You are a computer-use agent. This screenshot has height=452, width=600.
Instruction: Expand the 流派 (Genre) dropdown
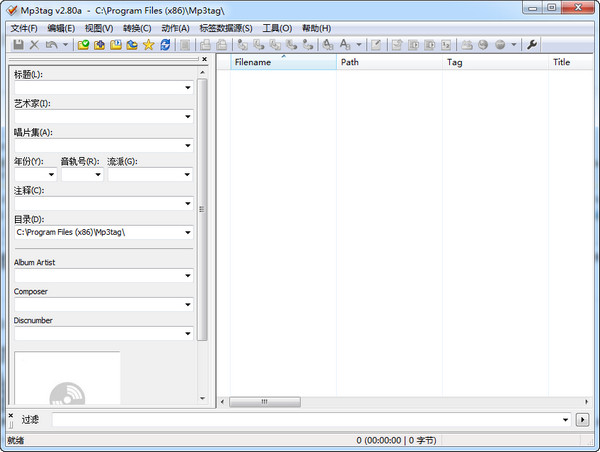[x=187, y=175]
